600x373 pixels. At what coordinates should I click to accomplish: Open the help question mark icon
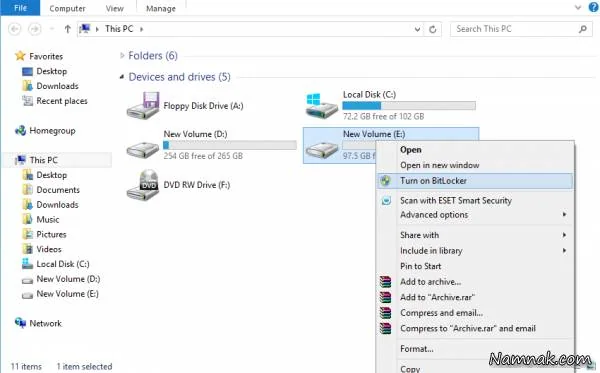click(x=593, y=7)
